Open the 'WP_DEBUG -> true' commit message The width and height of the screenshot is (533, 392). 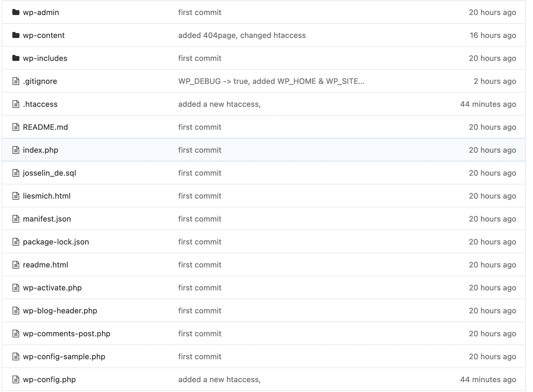[x=271, y=81]
